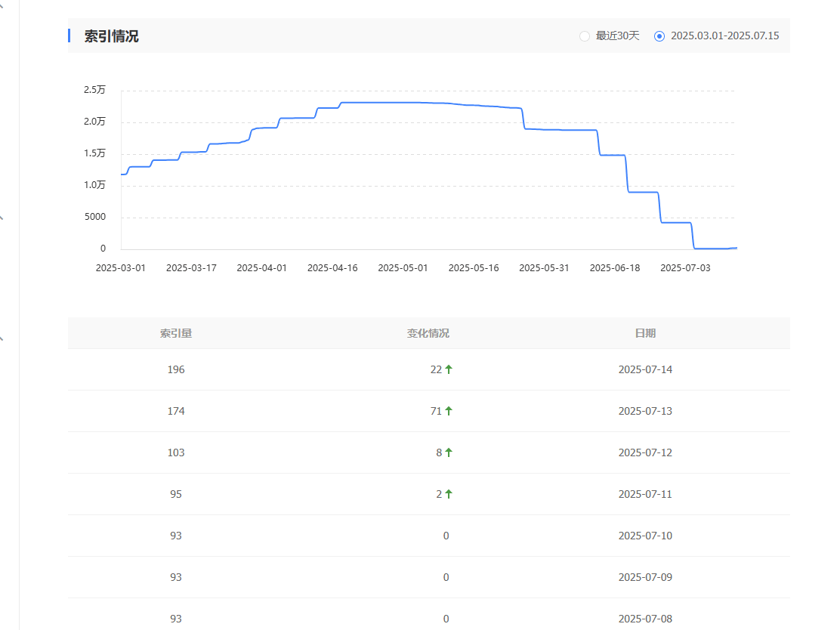Click chart x-axis label 2025-03-01
The width and height of the screenshot is (840, 630).
[121, 268]
